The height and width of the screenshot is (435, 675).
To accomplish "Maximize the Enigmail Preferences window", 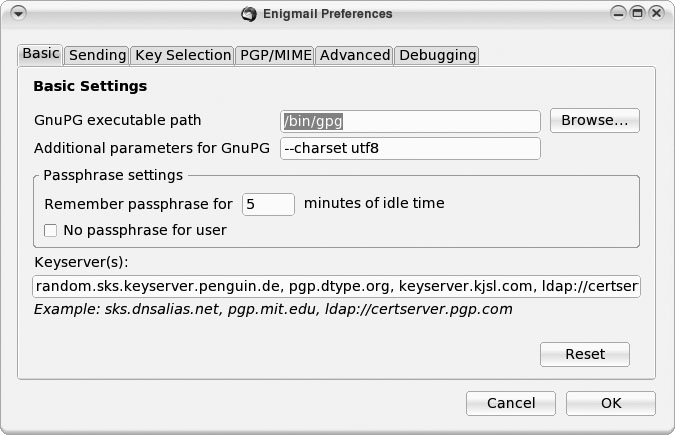I will [637, 14].
